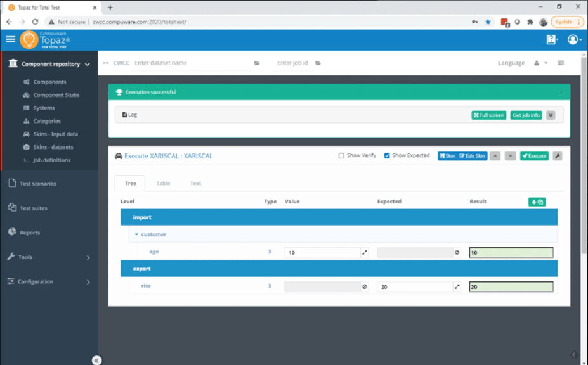Enable the Show Verify checkbox

[x=340, y=155]
